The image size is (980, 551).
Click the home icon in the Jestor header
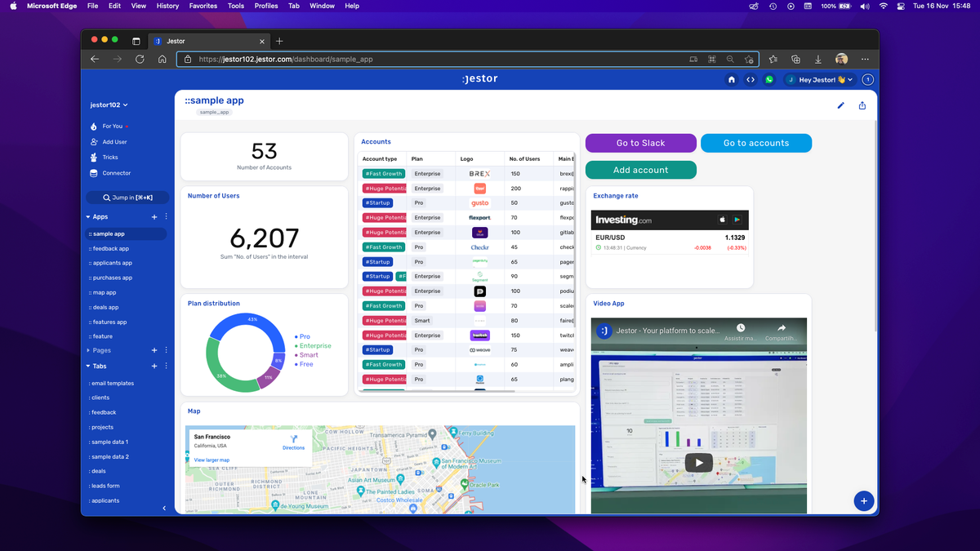click(x=732, y=78)
